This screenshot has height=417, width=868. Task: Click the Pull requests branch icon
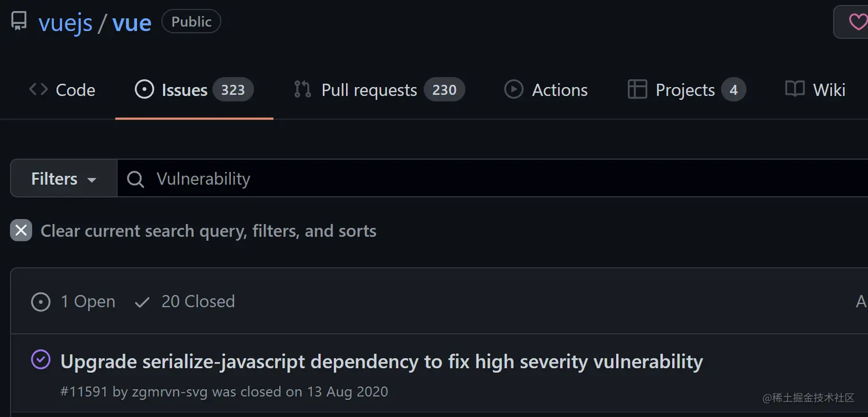[x=301, y=89]
